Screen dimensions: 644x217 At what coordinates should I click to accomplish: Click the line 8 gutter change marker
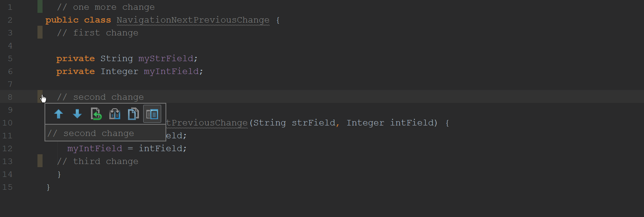click(40, 97)
